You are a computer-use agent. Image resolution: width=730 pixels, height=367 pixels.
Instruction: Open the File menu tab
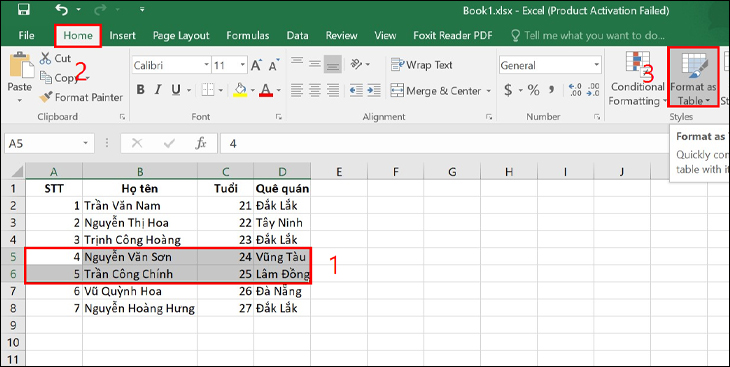26,35
